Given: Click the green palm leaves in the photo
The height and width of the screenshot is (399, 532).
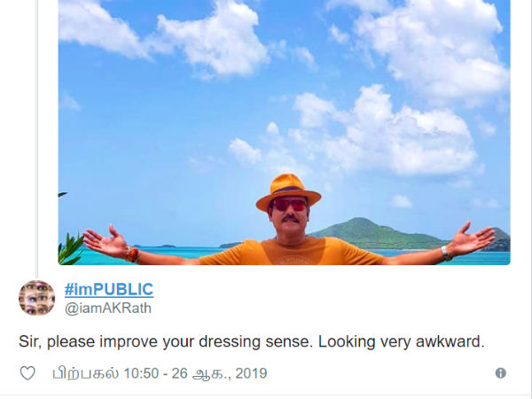Looking at the screenshot, I should [x=71, y=248].
